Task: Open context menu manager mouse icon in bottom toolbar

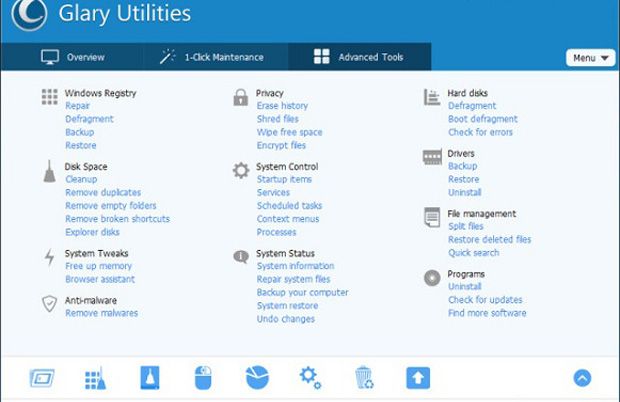Action: [203, 378]
